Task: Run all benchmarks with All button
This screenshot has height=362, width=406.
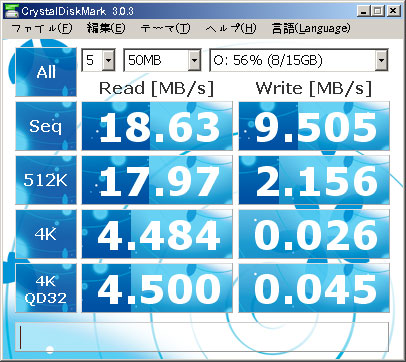Action: pos(46,72)
